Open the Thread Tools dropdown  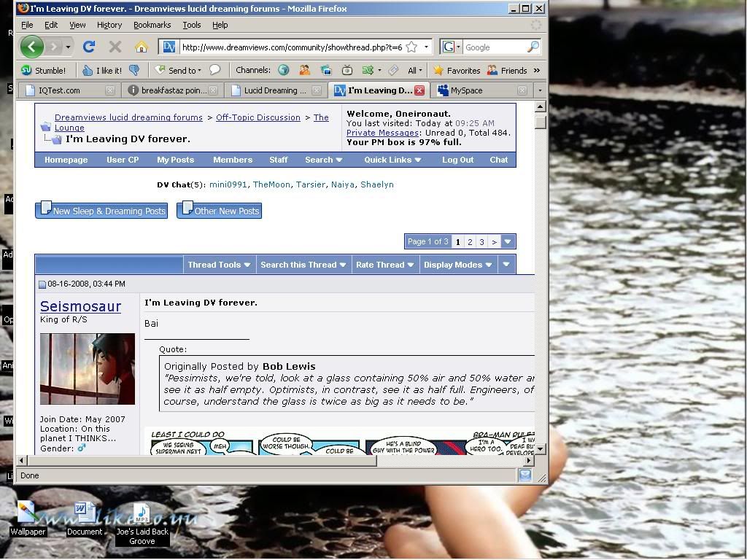[219, 265]
